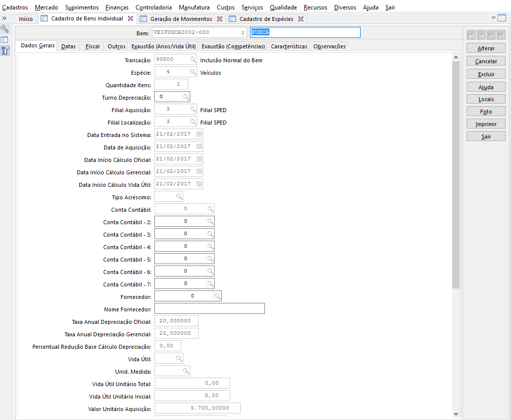Click the vertical scrollbar thumb of the form
The image size is (511, 420).
[x=456, y=174]
